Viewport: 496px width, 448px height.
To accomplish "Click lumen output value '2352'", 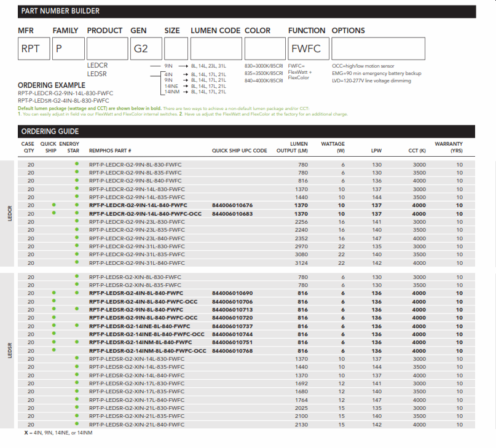I will tap(301, 238).
